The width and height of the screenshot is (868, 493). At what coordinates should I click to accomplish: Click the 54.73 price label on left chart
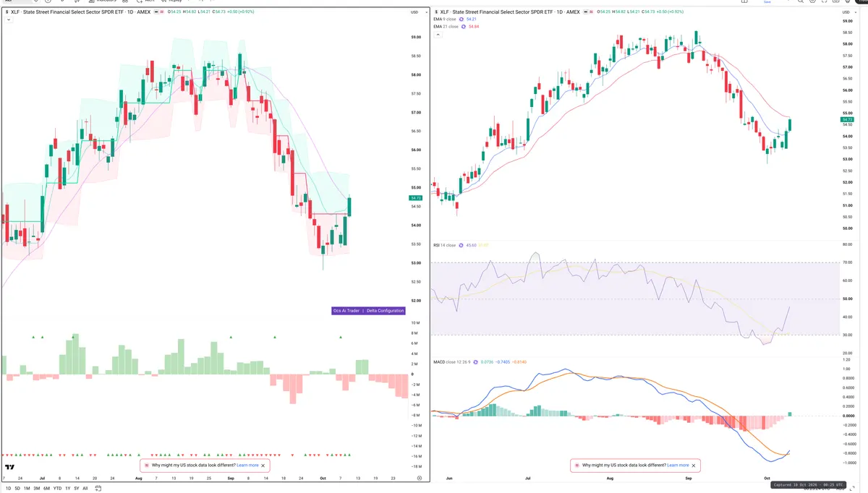(x=415, y=197)
